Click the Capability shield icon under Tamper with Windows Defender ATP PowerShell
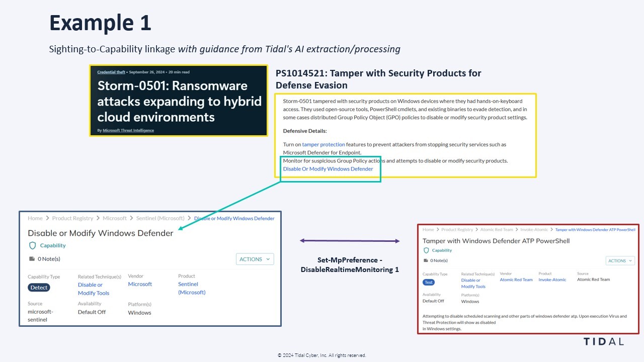644x362 pixels. [x=426, y=250]
